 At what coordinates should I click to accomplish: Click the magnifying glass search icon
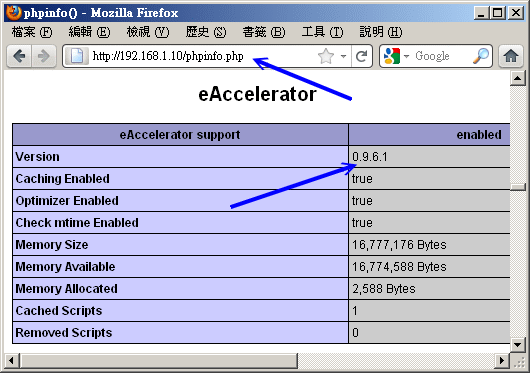[481, 56]
